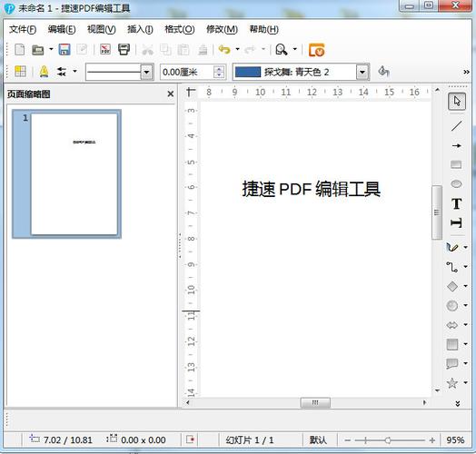The width and height of the screenshot is (476, 454).
Task: Open the 修改(M) menu
Action: click(x=222, y=29)
